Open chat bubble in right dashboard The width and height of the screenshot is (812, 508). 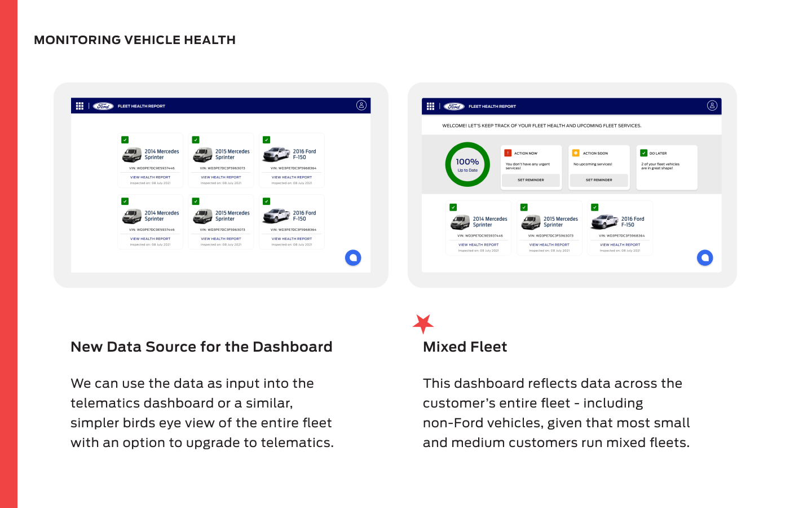coord(705,258)
